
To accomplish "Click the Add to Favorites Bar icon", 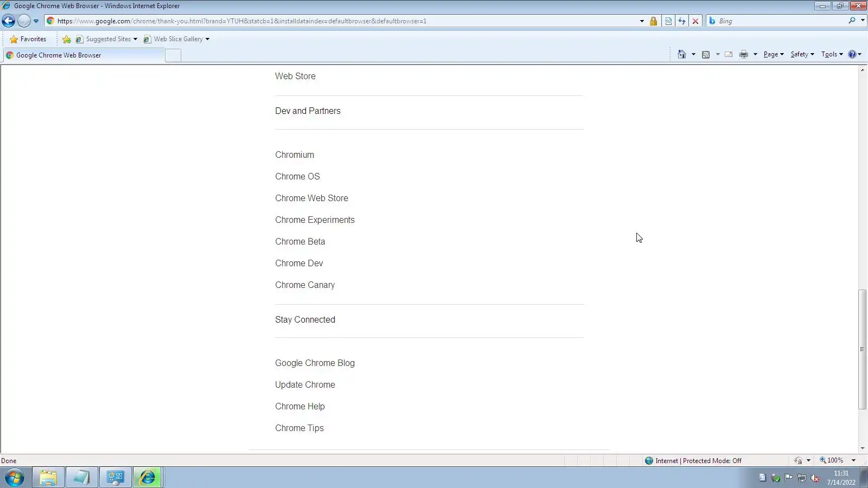I will point(67,39).
